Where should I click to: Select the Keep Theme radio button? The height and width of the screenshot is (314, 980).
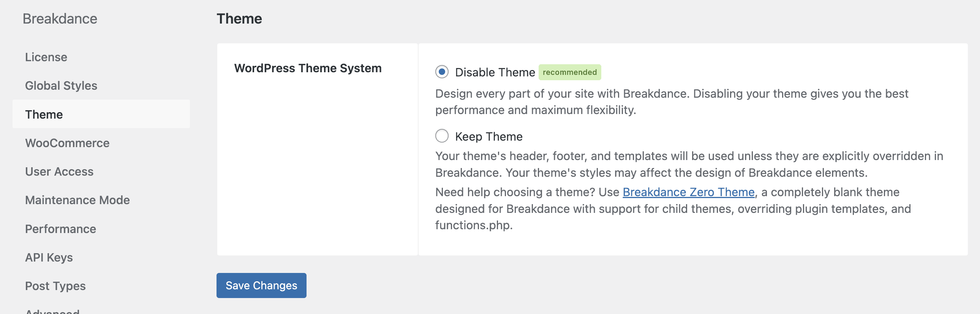442,136
